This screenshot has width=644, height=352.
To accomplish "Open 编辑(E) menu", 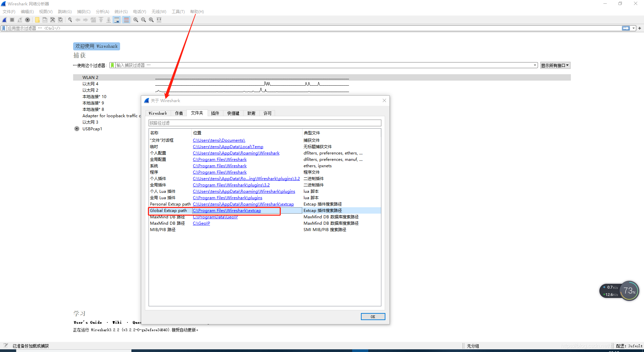I will click(x=27, y=11).
